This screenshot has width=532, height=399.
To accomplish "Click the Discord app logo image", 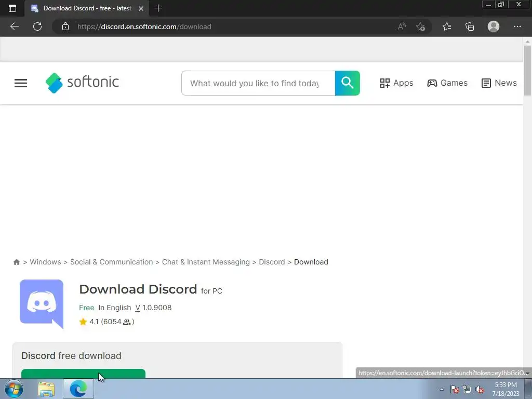I will 42,303.
